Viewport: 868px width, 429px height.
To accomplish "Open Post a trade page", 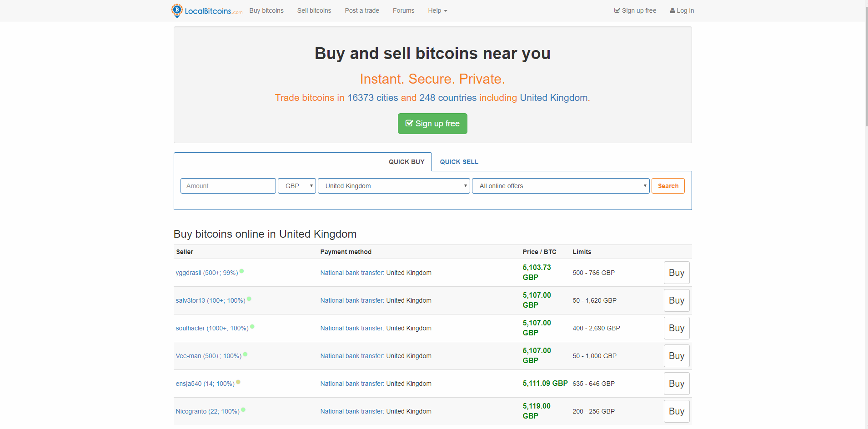I will [362, 10].
